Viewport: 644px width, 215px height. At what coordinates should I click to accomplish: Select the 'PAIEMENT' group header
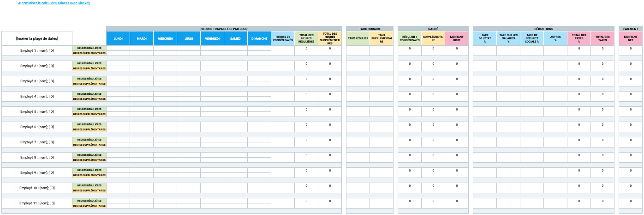[631, 29]
